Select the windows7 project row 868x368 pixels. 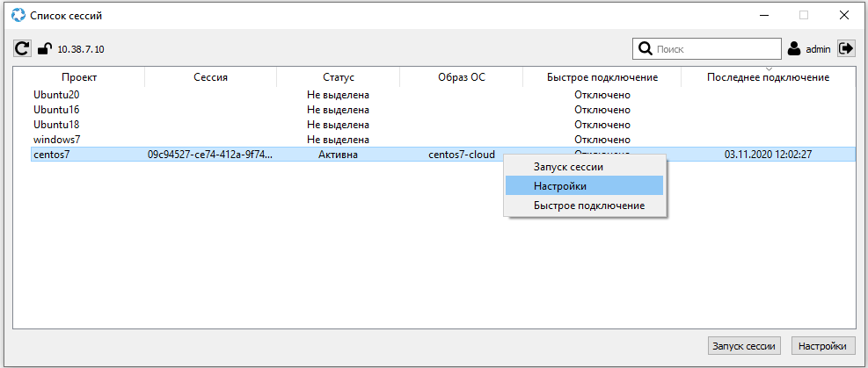pos(57,140)
